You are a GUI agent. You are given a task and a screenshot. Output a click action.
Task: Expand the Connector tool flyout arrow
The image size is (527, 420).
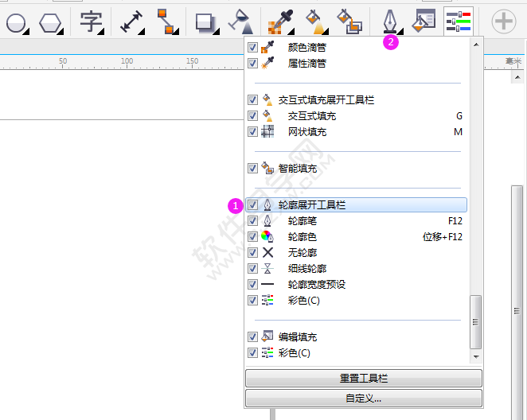click(x=176, y=32)
